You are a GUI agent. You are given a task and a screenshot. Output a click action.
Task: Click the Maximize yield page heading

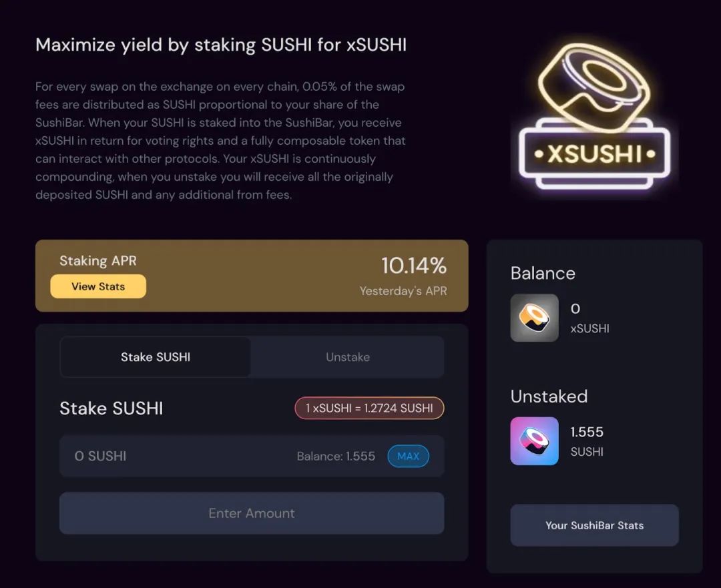[221, 45]
